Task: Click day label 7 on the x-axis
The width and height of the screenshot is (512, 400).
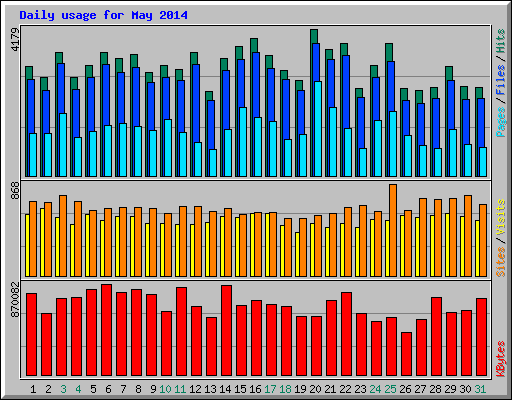Action: (123, 389)
